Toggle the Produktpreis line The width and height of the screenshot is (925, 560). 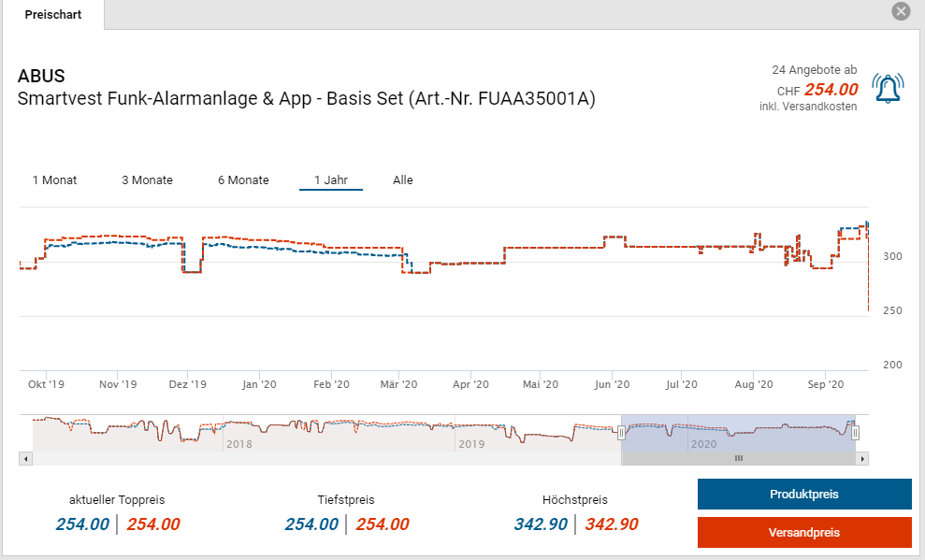click(803, 494)
